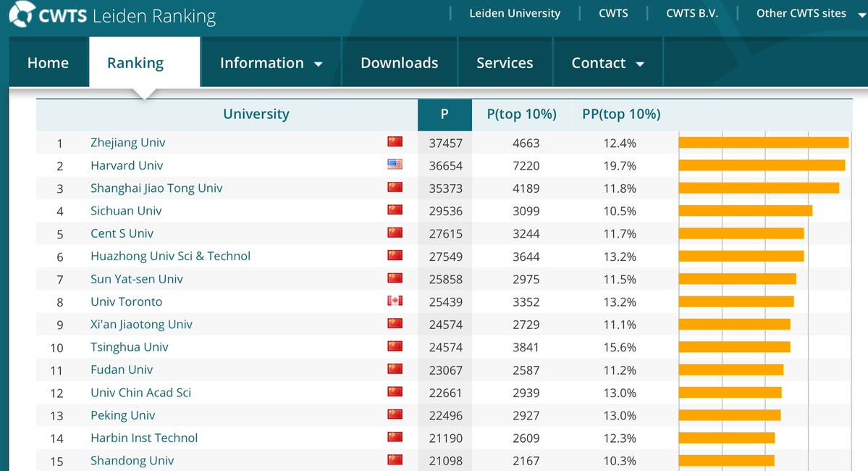This screenshot has width=868, height=471.
Task: Click the flag in Cent S Univ row
Action: point(395,233)
